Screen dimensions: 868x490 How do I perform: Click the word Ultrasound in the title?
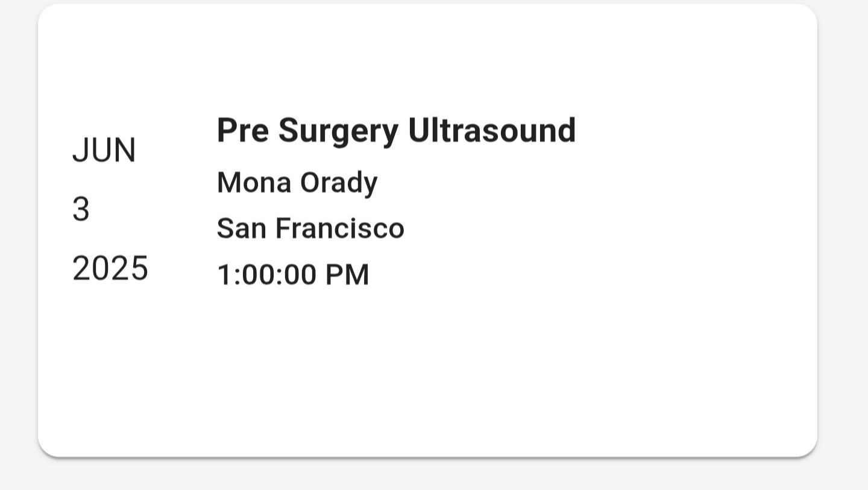click(492, 130)
